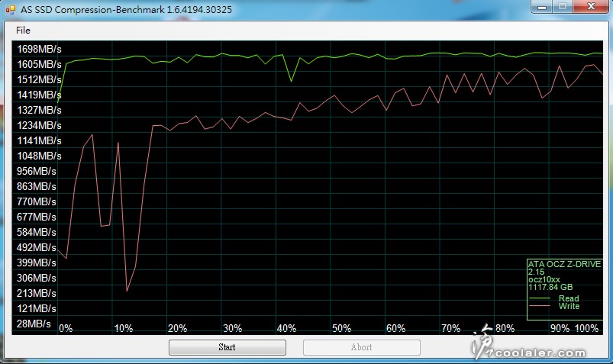
Task: Click the 306MB/s axis label
Action: (37, 278)
